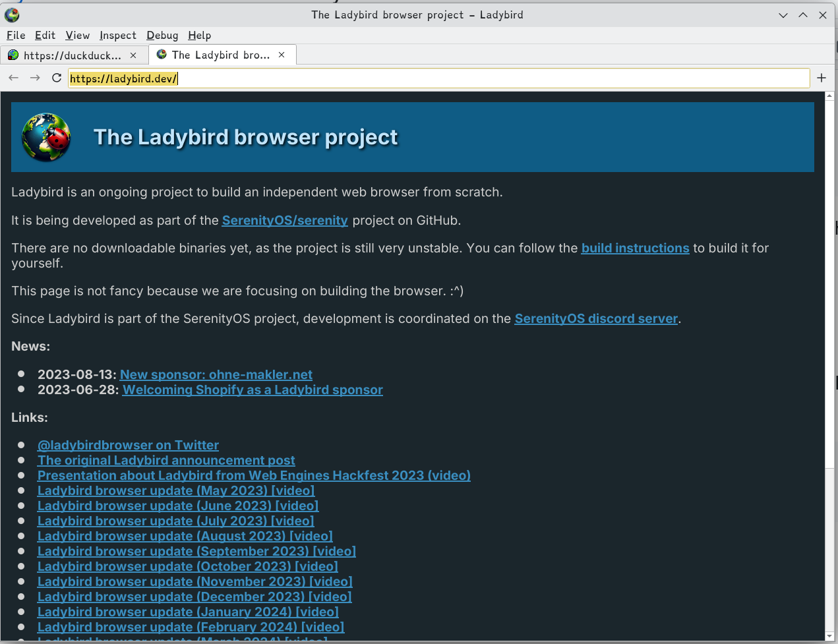The width and height of the screenshot is (838, 644).
Task: Click the duckduckgo tab favicon
Action: (13, 55)
